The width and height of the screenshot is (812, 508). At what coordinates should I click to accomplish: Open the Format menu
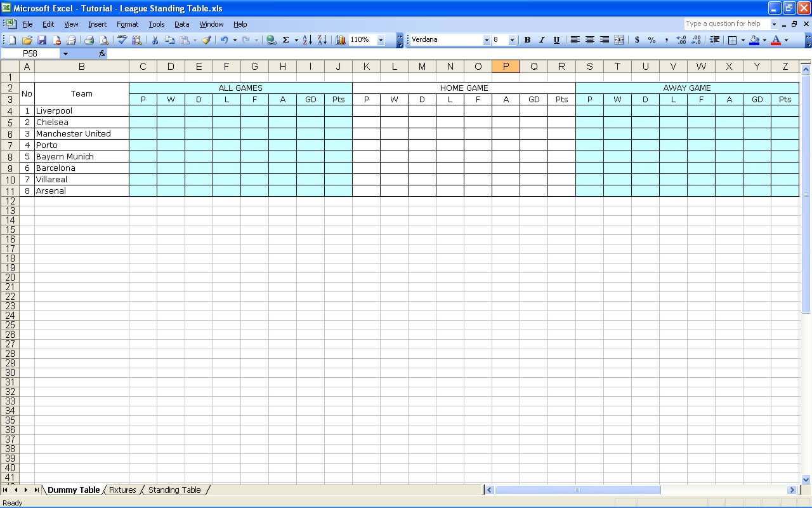(x=128, y=24)
